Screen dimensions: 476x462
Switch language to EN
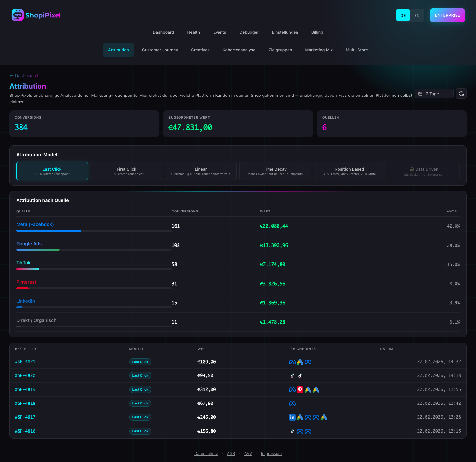click(417, 15)
